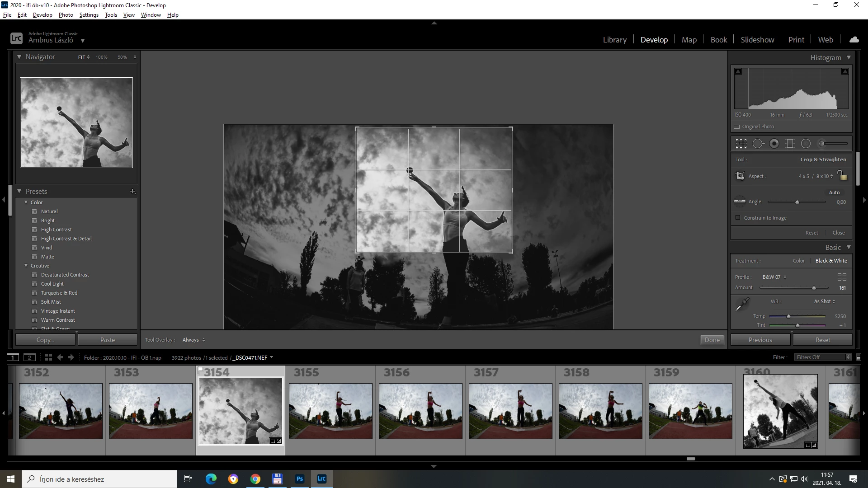
Task: Toggle the Original Photo checkbox
Action: pos(737,127)
